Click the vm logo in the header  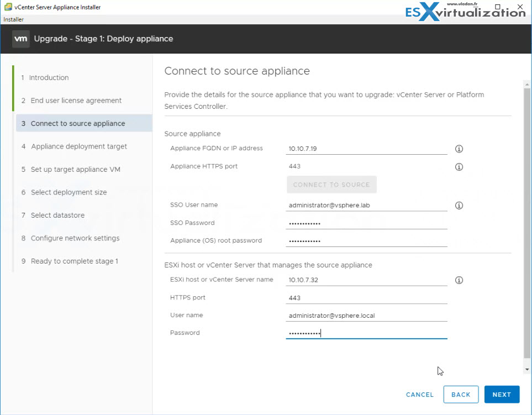20,39
